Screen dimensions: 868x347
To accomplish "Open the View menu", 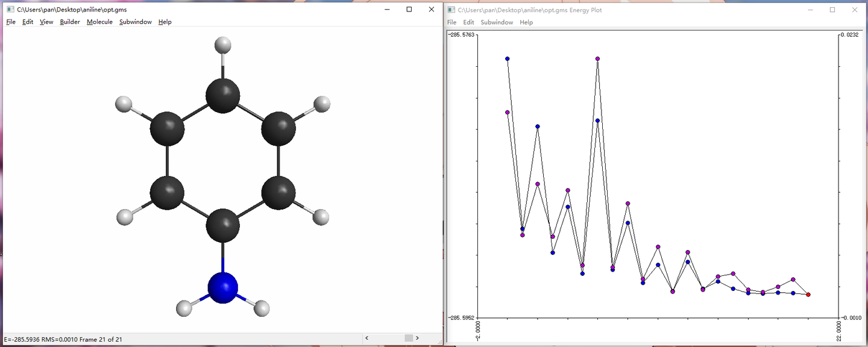I will (46, 22).
